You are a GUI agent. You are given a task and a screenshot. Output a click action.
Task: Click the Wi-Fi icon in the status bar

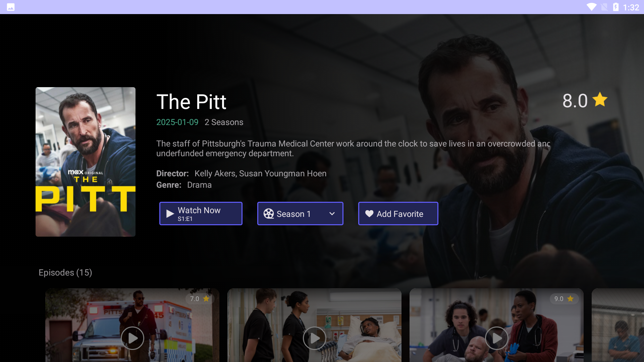[591, 7]
